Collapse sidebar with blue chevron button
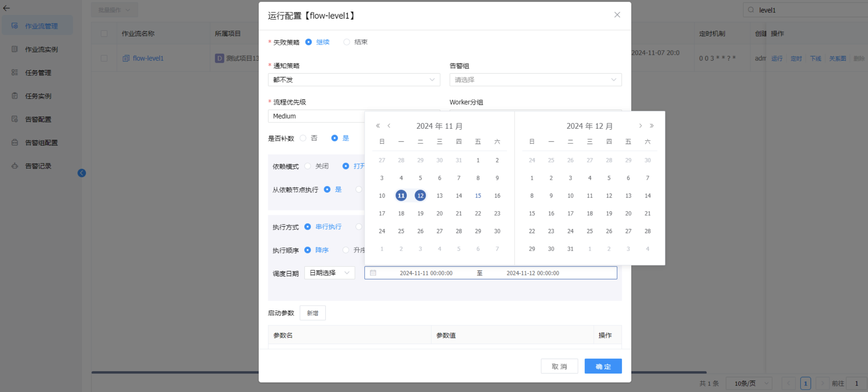This screenshot has height=392, width=868. pos(82,173)
